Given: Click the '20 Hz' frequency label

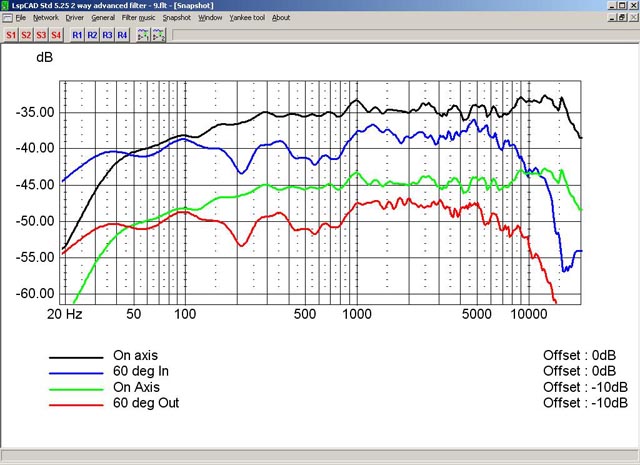Looking at the screenshot, I should click(x=64, y=314).
